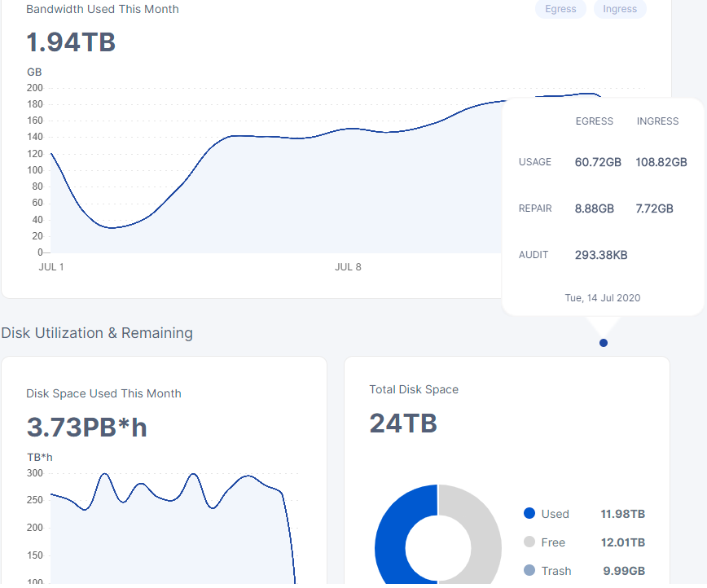The image size is (707, 588).
Task: Click the JUL 1 axis label
Action: tap(51, 267)
